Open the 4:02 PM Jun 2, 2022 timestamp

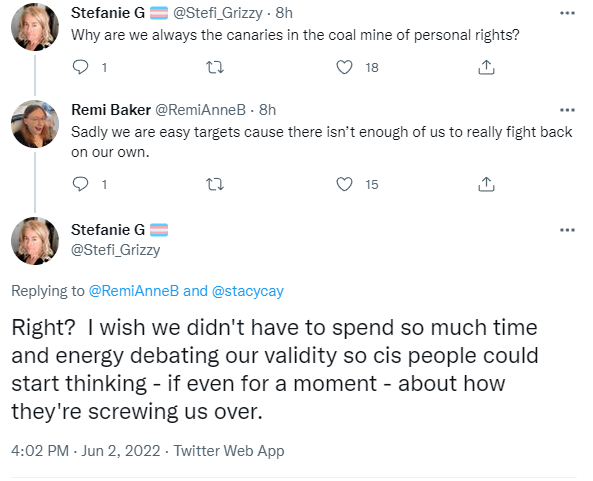pyautogui.click(x=86, y=451)
